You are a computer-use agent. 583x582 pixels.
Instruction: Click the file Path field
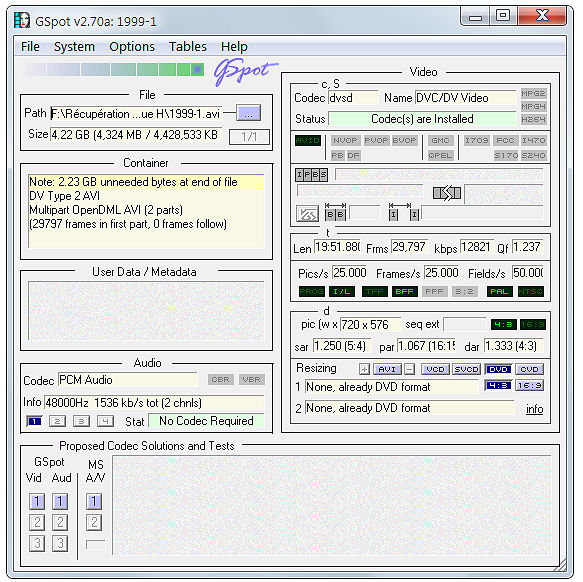(x=136, y=113)
